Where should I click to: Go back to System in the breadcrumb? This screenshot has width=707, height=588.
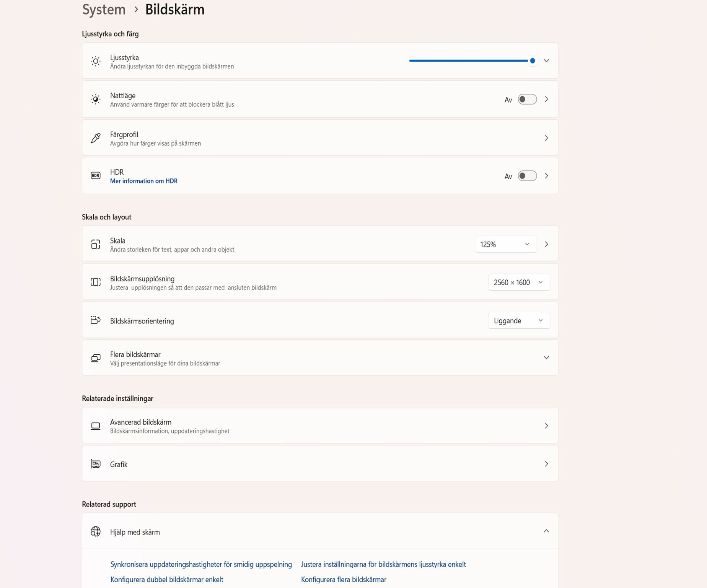(103, 10)
